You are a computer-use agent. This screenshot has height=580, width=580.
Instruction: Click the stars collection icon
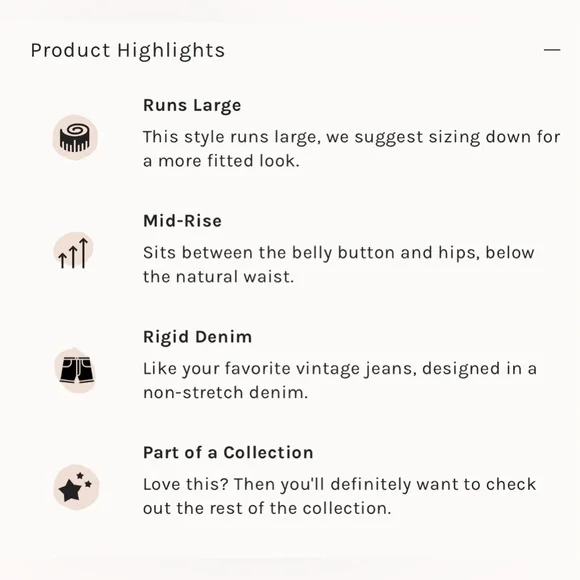pyautogui.click(x=76, y=487)
